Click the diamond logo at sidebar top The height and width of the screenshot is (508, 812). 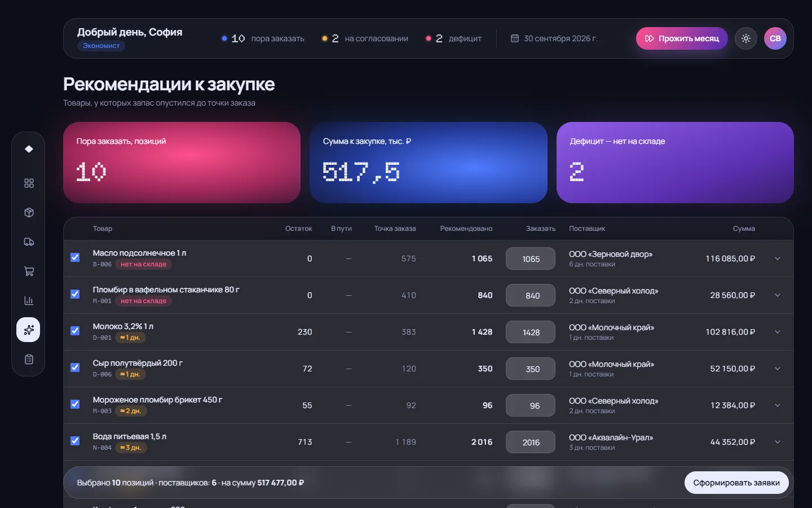click(29, 149)
